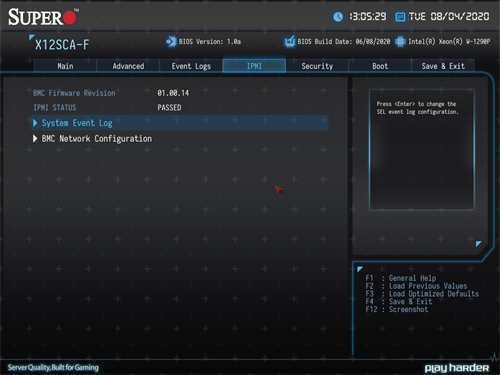Switch to the Main tab

tap(65, 66)
